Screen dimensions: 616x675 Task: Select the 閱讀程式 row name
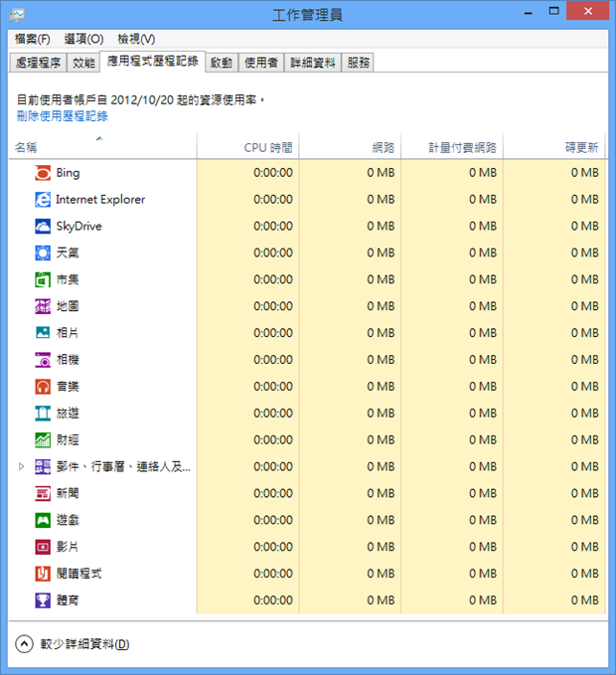79,574
